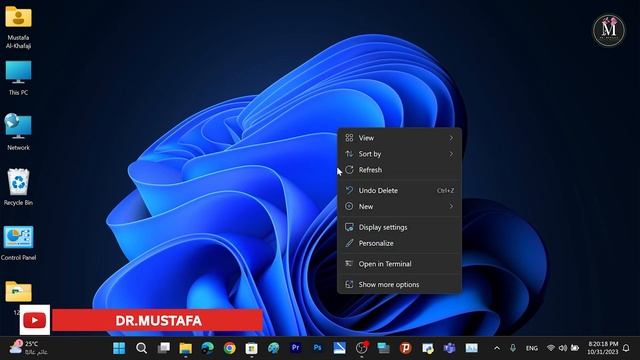This screenshot has height=360, width=640.
Task: Launch Microsoft Edge from taskbar
Action: tap(207, 348)
